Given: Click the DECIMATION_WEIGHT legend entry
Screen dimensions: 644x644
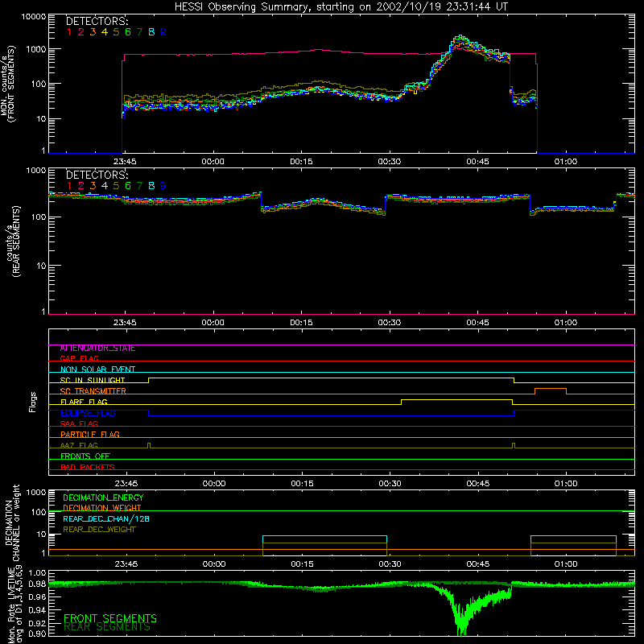Looking at the screenshot, I should tap(102, 508).
